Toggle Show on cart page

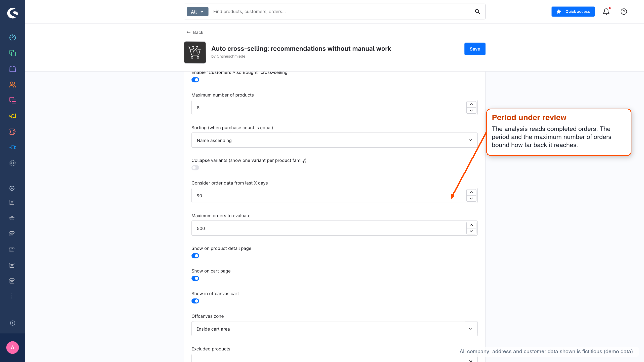coord(195,278)
